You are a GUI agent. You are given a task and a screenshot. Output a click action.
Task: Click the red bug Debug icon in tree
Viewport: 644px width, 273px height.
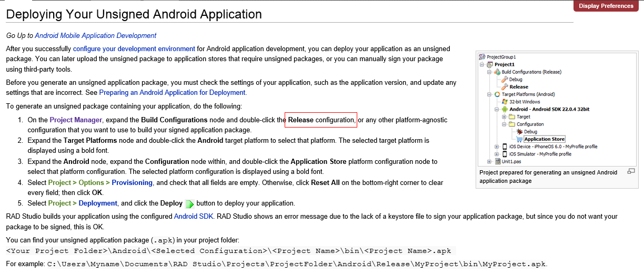pyautogui.click(x=519, y=132)
